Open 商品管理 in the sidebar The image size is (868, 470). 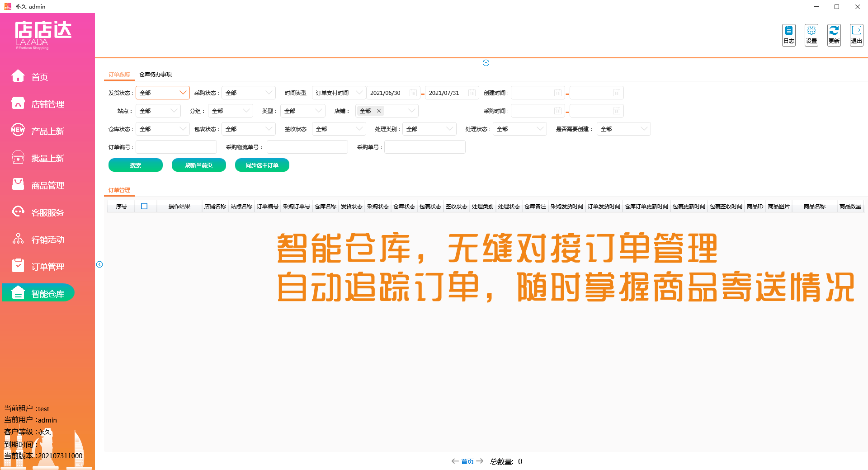tap(38, 185)
